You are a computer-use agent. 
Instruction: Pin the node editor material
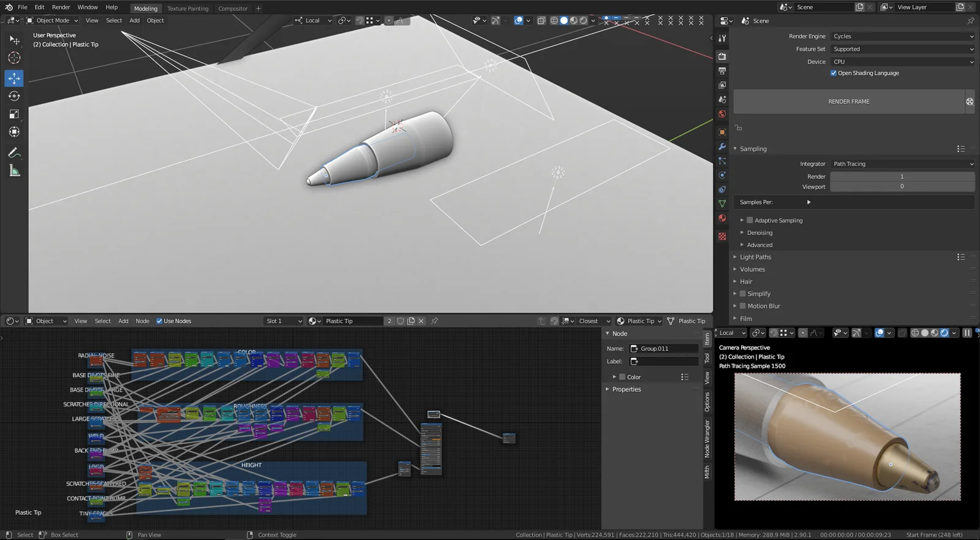coord(434,321)
